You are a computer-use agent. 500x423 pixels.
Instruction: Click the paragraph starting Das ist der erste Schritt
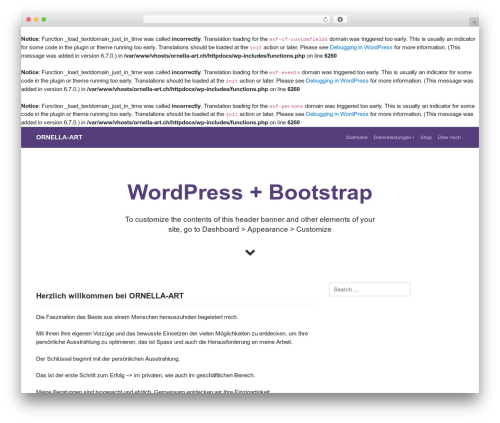tap(145, 375)
